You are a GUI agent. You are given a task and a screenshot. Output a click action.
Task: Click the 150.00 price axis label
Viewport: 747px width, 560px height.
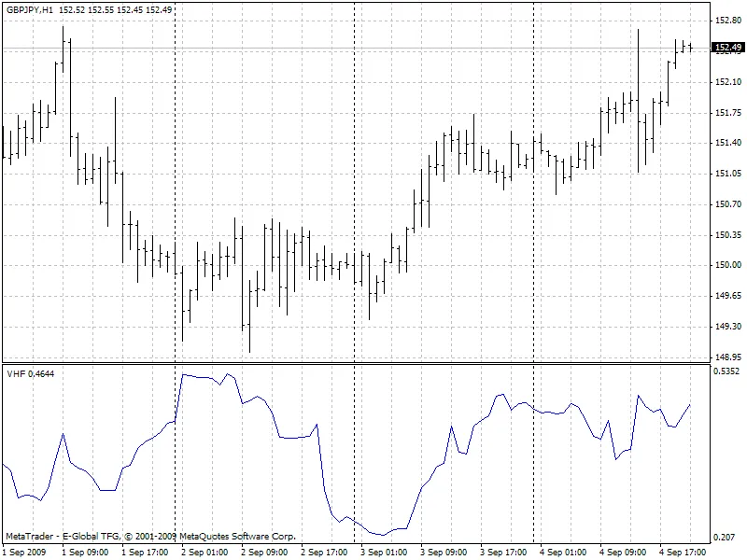tap(727, 265)
